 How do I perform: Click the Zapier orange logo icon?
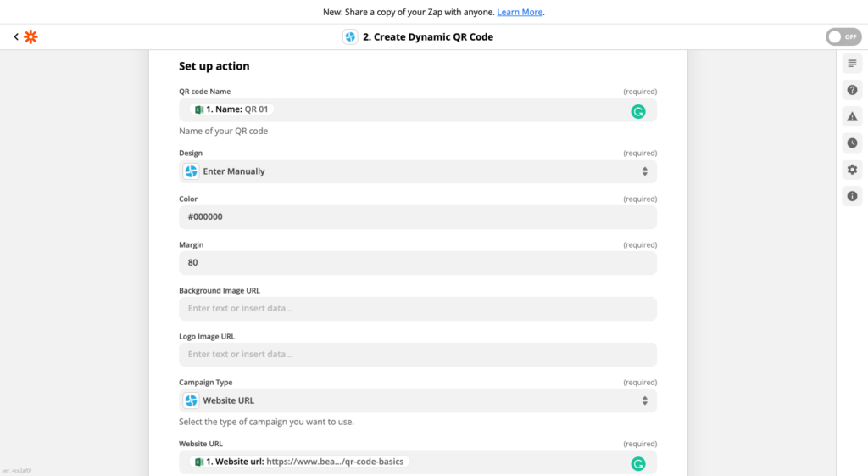(31, 36)
